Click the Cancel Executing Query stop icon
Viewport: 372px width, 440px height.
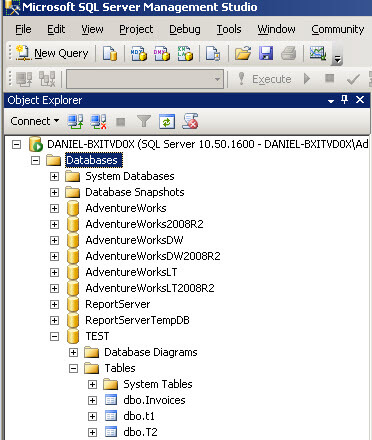[329, 79]
